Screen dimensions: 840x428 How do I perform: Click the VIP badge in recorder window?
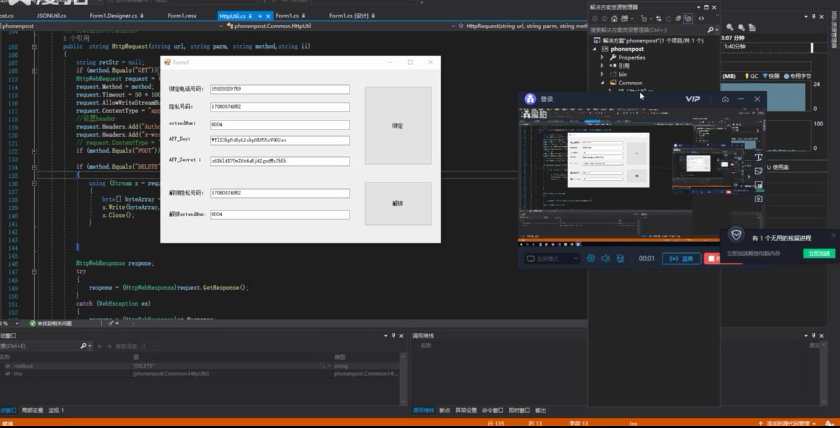692,99
